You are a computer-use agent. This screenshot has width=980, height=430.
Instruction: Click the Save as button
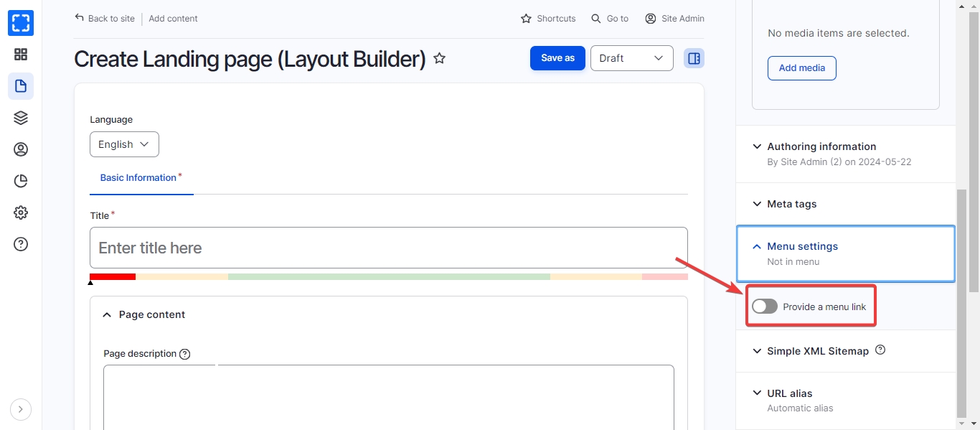[x=557, y=58]
